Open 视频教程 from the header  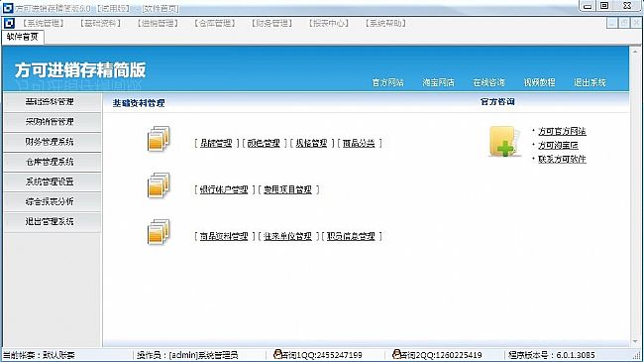(x=539, y=82)
